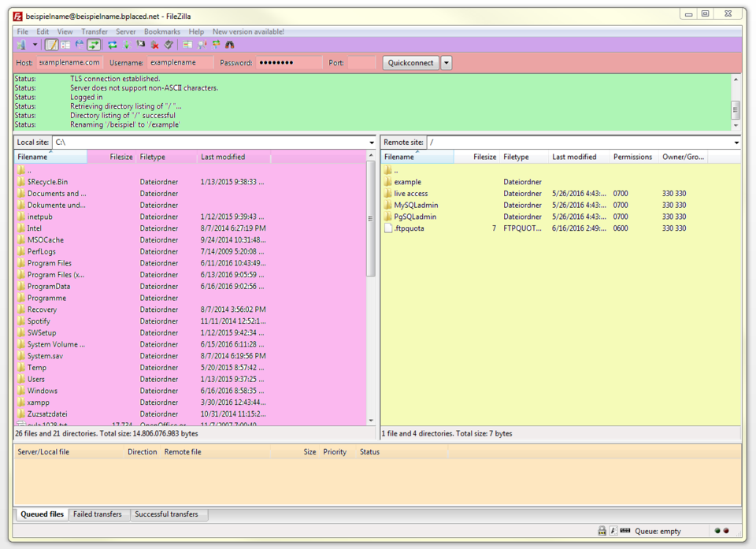Click the folder icon next to Intel
Viewport: 756px width, 549px height.
point(21,228)
